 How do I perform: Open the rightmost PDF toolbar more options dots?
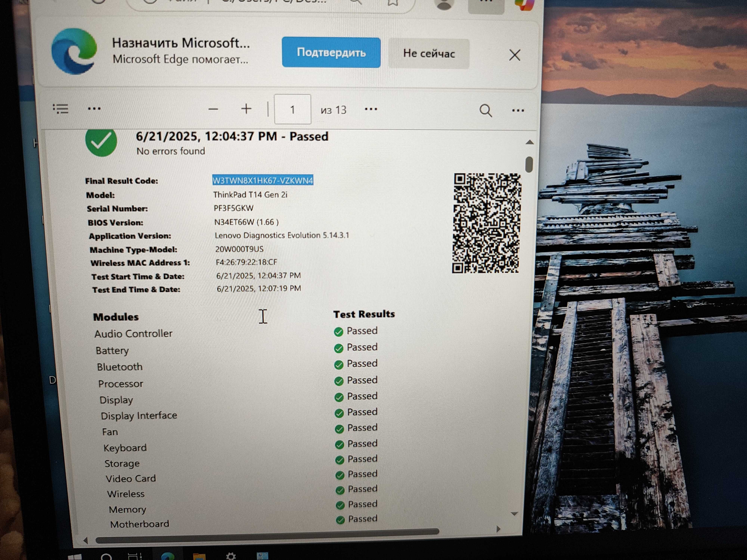click(518, 110)
